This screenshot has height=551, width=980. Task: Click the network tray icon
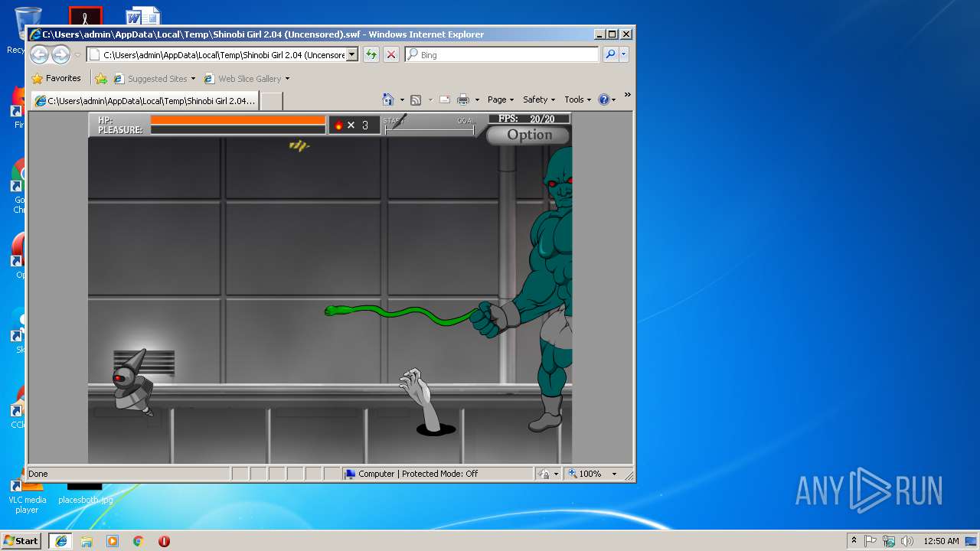point(889,541)
